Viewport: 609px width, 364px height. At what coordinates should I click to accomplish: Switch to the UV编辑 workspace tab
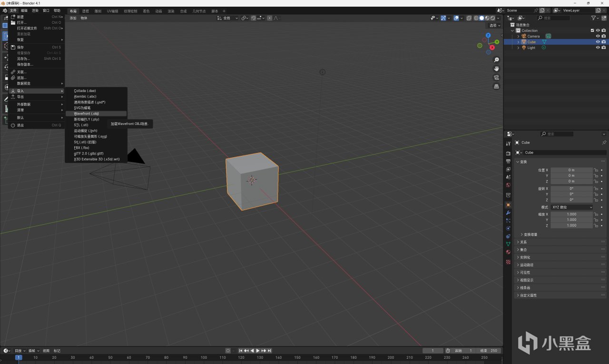tap(112, 10)
